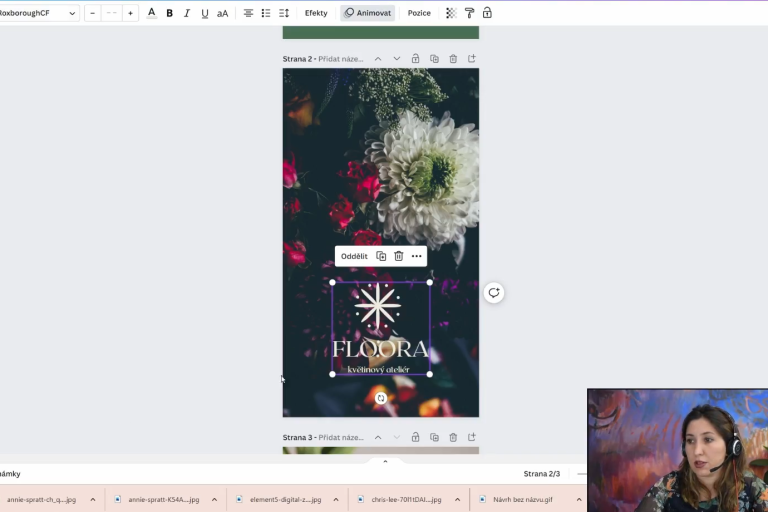The height and width of the screenshot is (512, 768).
Task: Open the transparency checkerboard icon
Action: (451, 13)
